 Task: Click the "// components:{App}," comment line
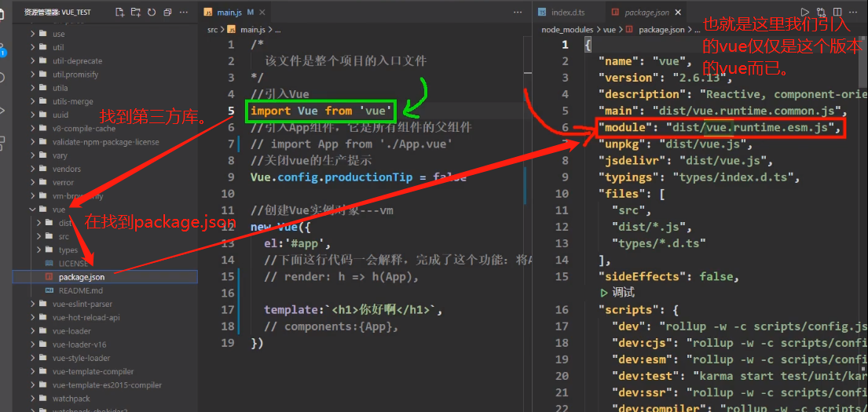pyautogui.click(x=331, y=326)
